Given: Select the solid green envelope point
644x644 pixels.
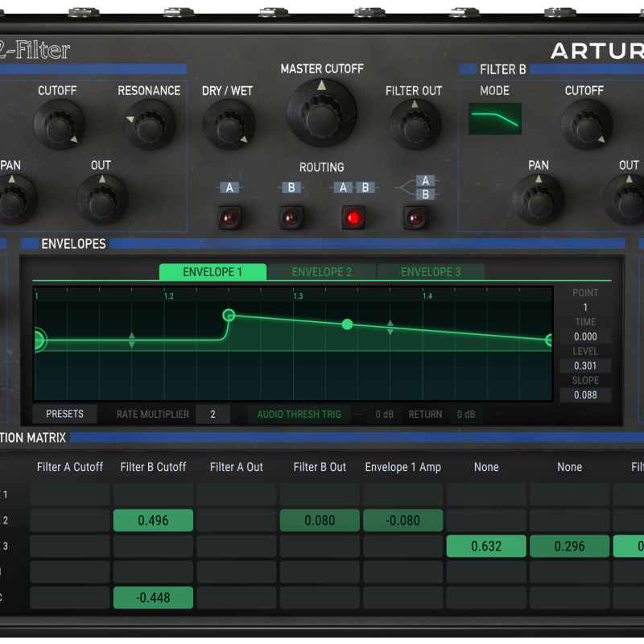Looking at the screenshot, I should pyautogui.click(x=348, y=324).
